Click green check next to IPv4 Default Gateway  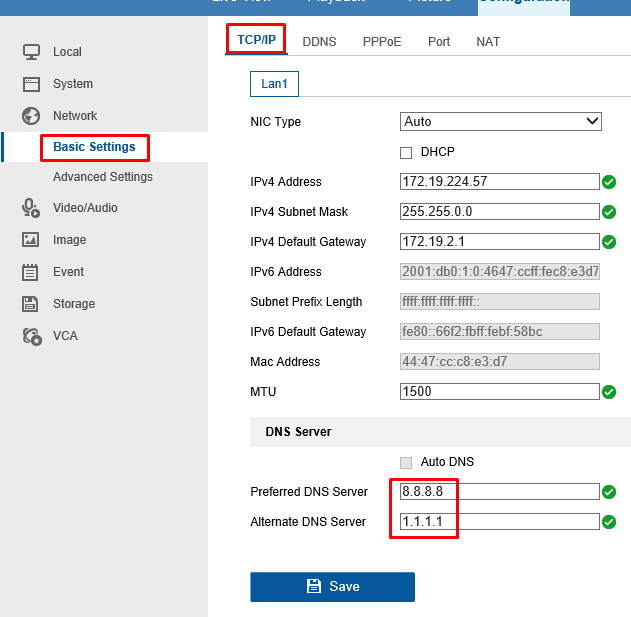point(609,242)
